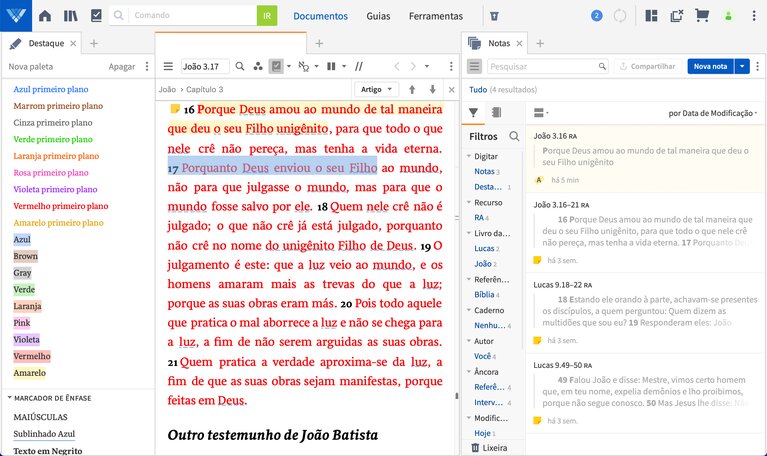Viewport: 767px width, 456px height.
Task: Open the checklist document icon in top bar
Action: (x=96, y=16)
